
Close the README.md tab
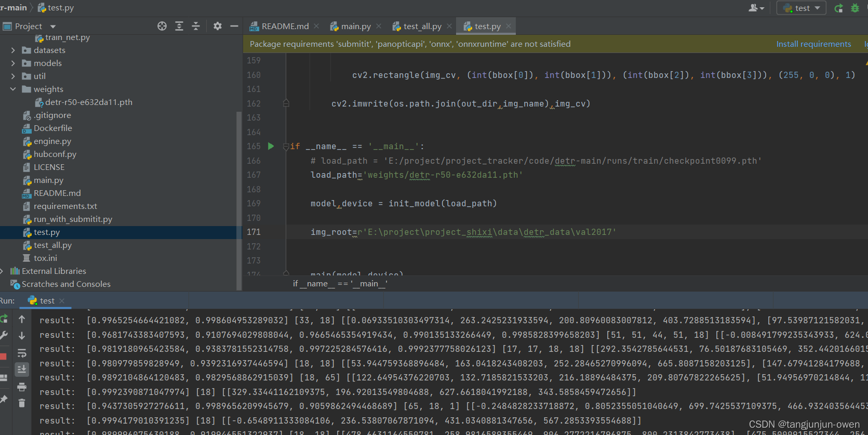click(316, 26)
